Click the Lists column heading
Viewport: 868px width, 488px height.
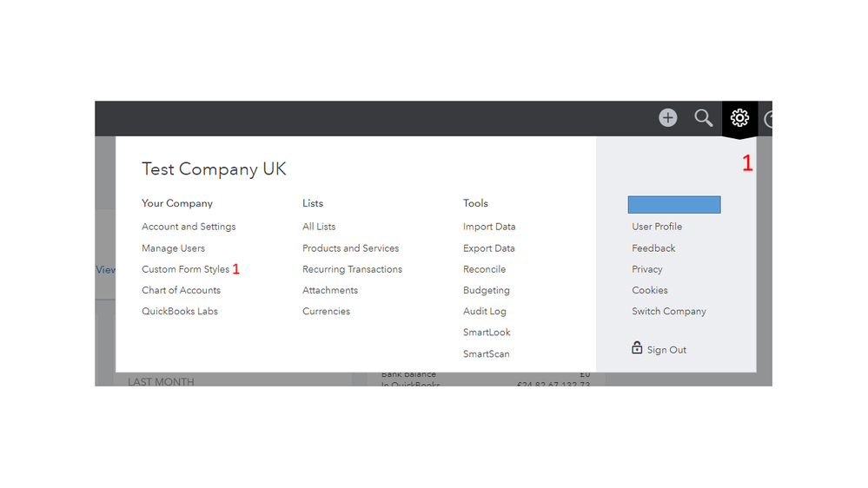pyautogui.click(x=313, y=203)
